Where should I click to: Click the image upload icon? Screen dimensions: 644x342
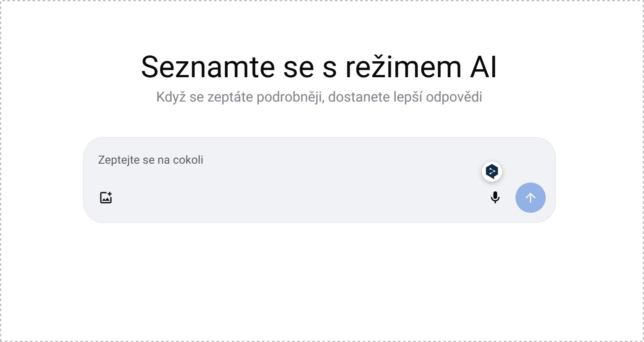pyautogui.click(x=106, y=198)
